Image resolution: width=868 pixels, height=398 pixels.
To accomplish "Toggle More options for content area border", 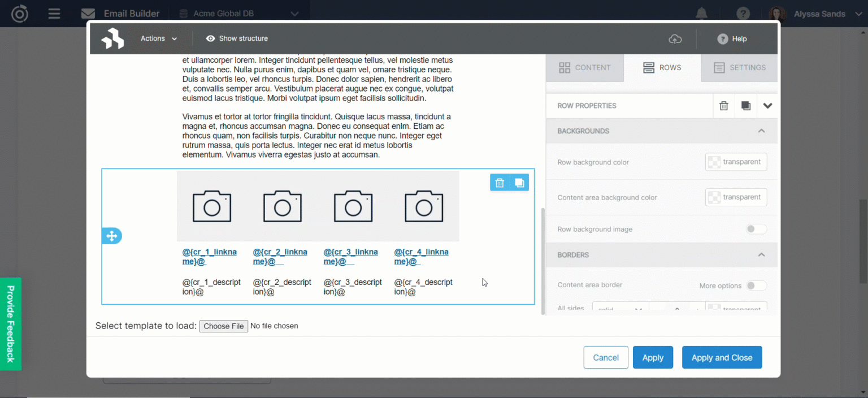I will [756, 285].
